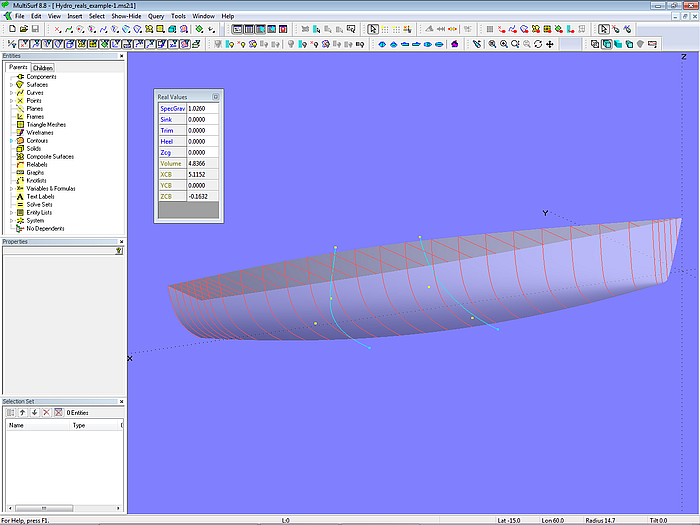
Task: Select Composite Surfaces in entity tree
Action: coord(50,157)
